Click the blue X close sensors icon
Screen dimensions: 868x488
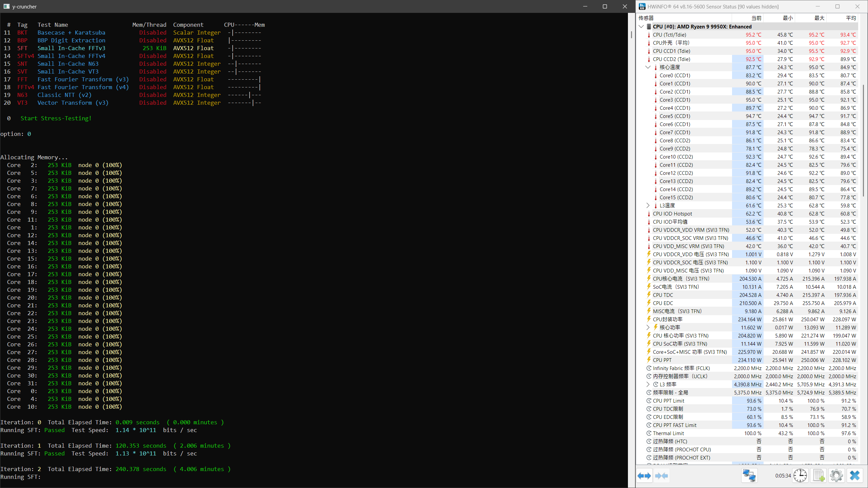[855, 476]
